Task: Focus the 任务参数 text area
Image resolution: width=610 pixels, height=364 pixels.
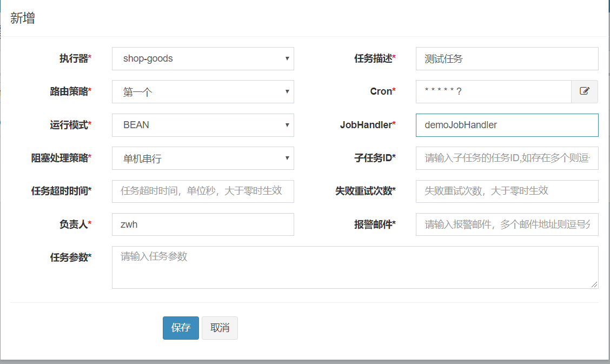Action: tap(355, 268)
